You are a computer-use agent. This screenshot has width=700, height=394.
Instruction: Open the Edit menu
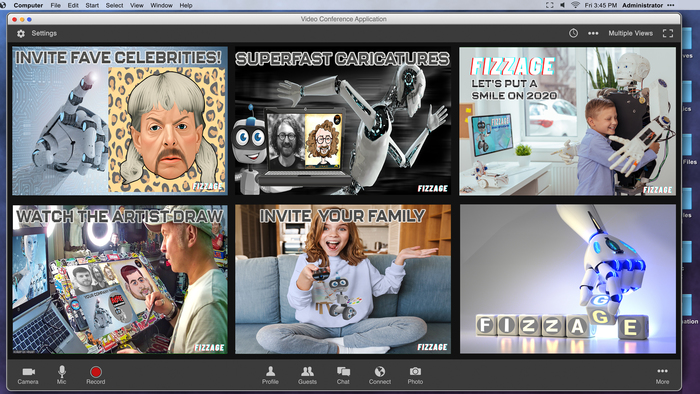[73, 5]
